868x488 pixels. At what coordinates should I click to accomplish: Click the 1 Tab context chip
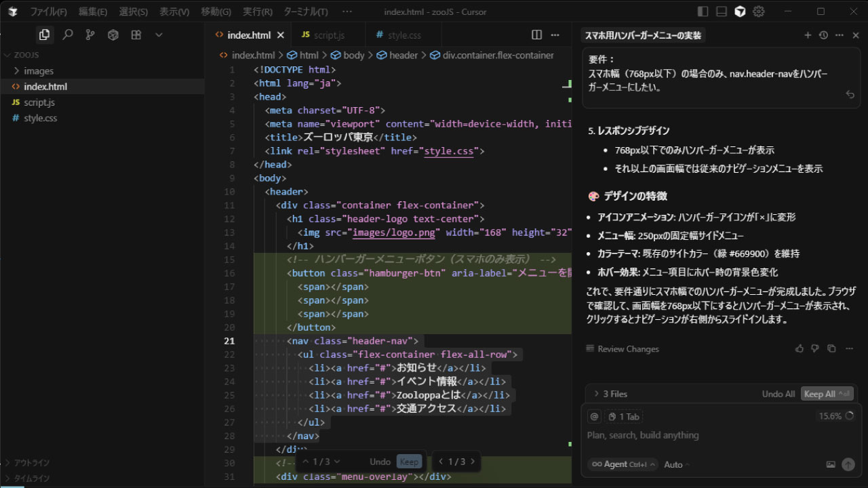point(624,417)
